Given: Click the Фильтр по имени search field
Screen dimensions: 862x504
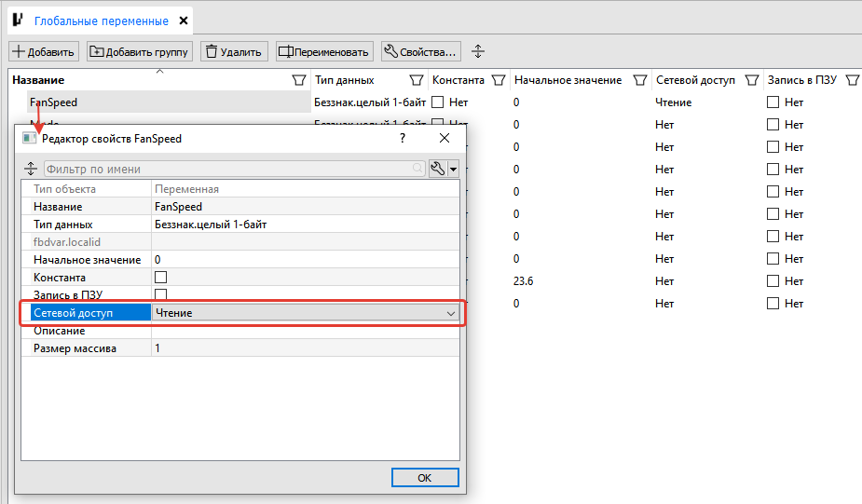Looking at the screenshot, I should point(228,169).
